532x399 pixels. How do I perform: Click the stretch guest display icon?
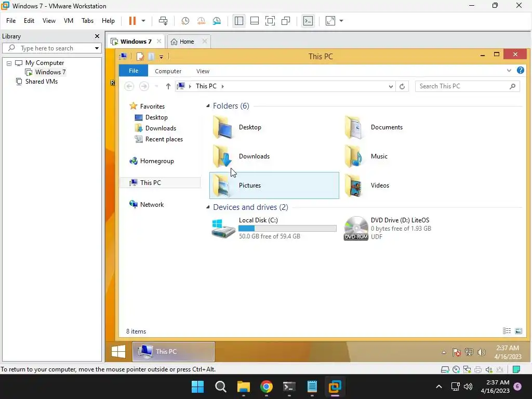[x=330, y=21]
